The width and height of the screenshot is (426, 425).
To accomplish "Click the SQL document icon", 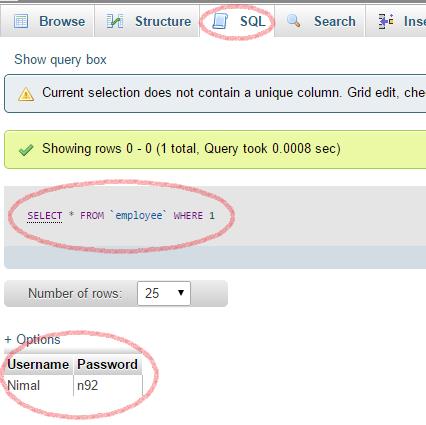I will [220, 21].
